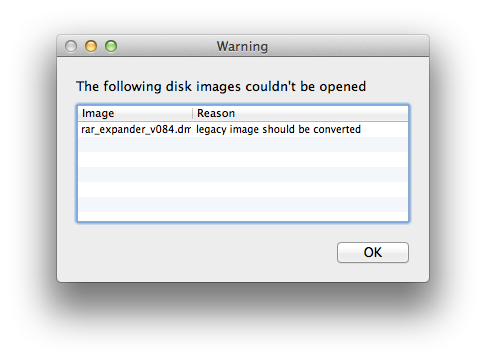Select the third shaded empty table row
The width and height of the screenshot is (486, 361).
(x=243, y=204)
